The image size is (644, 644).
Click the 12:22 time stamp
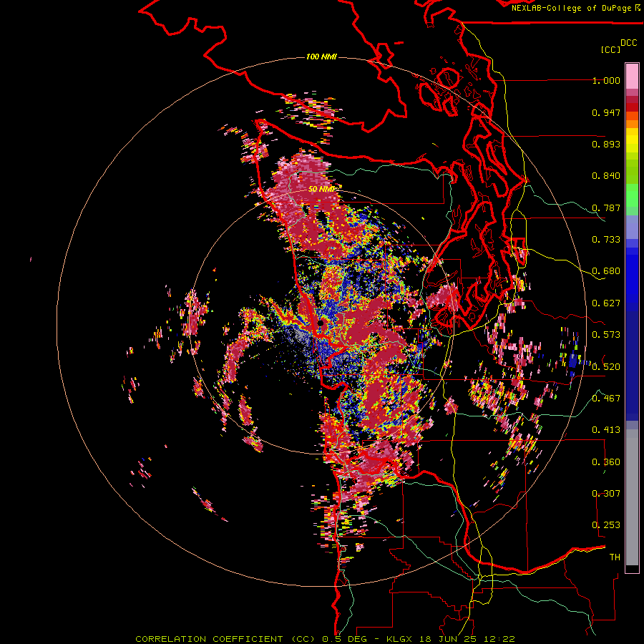coord(499,639)
